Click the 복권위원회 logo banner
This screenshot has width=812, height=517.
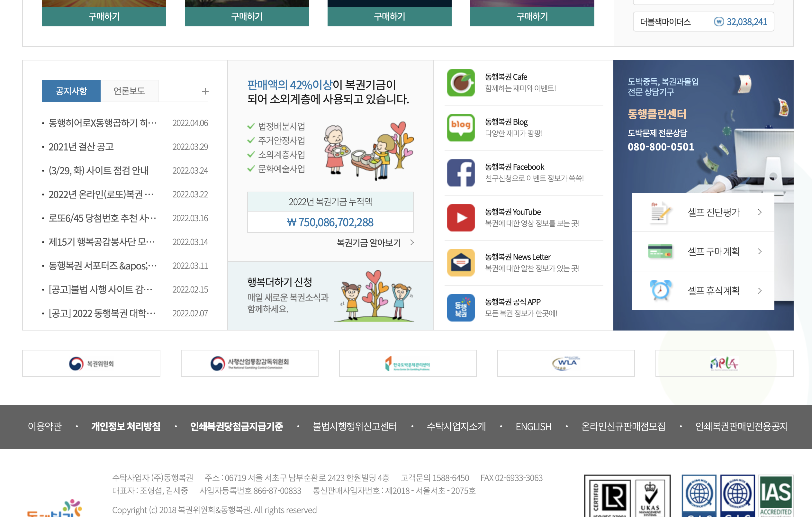91,363
